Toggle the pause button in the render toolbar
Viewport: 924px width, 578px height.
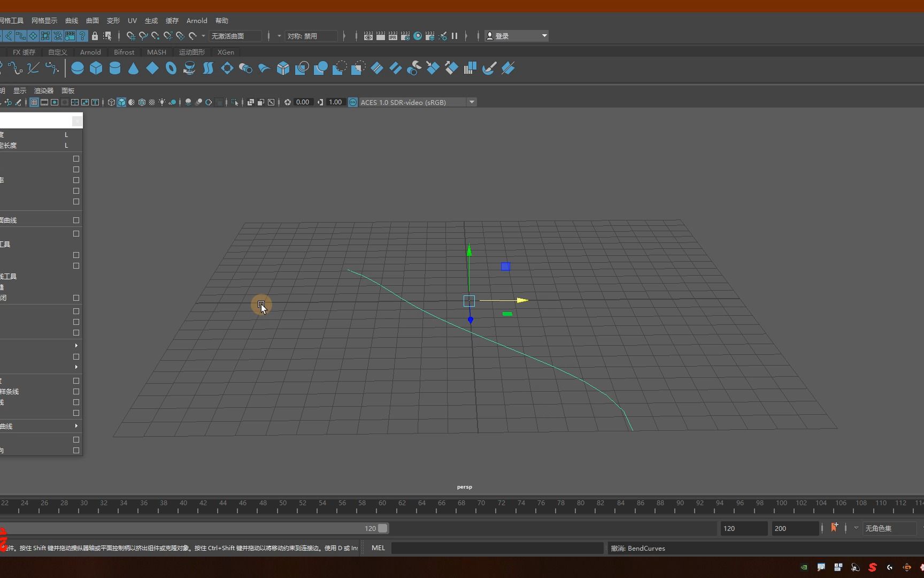[455, 36]
